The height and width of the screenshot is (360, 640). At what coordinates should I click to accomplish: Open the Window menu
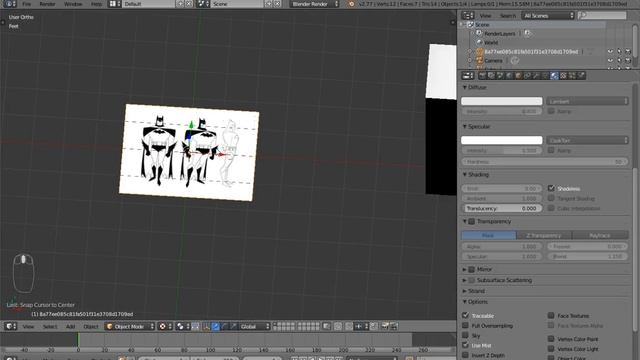tap(73, 4)
